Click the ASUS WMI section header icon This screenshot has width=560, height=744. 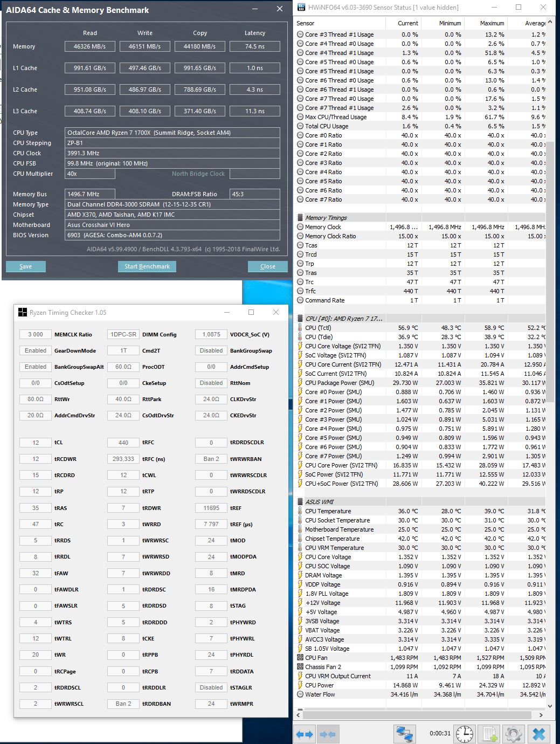[x=300, y=502]
